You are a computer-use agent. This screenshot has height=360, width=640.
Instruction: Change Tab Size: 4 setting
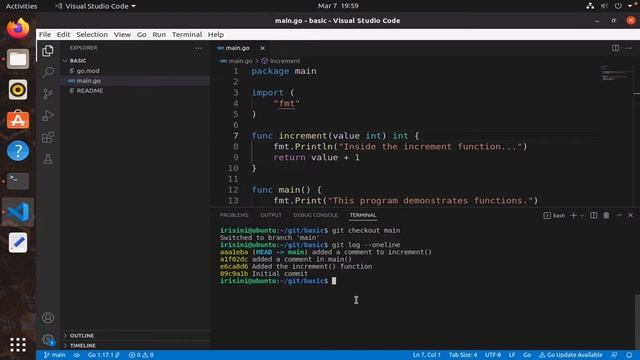point(463,355)
